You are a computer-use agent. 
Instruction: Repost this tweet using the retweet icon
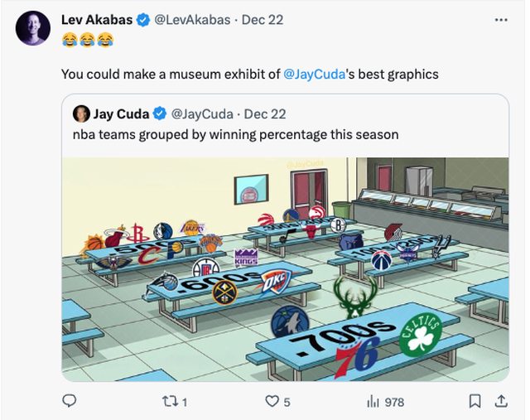point(170,402)
